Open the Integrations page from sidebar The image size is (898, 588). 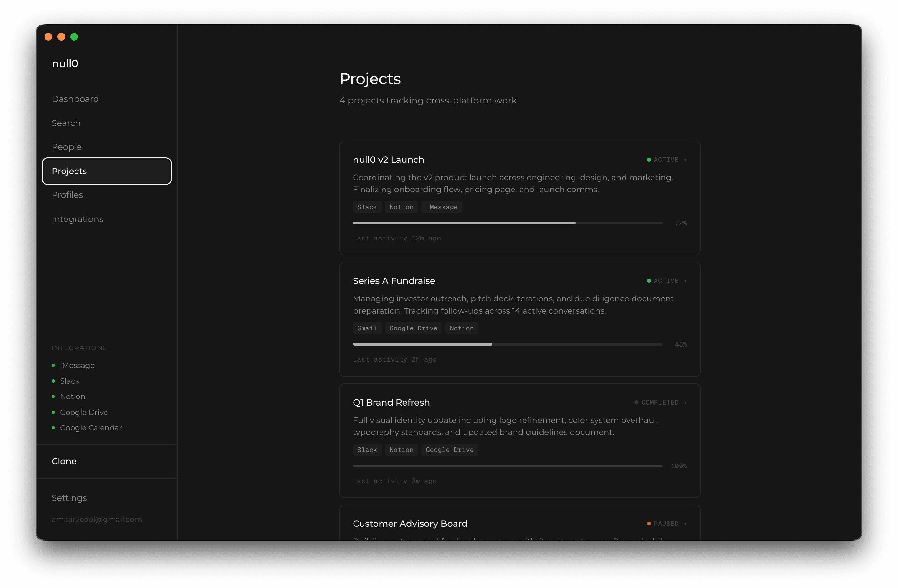[x=77, y=219]
